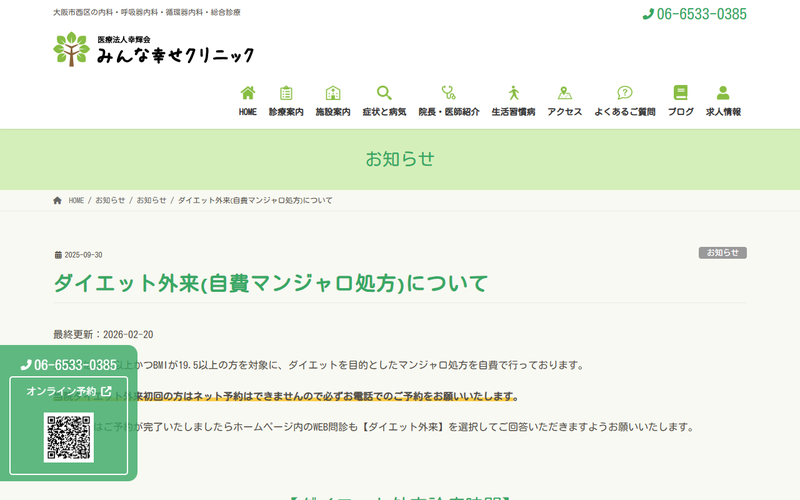Viewport: 800px width, 500px height.
Task: Click the お知らせ page banner heading
Action: [x=400, y=159]
